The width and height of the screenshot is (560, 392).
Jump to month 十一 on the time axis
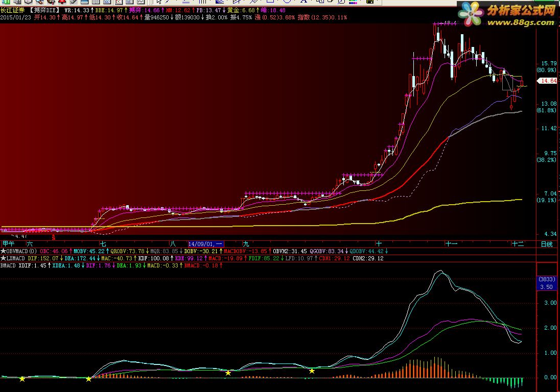[452, 244]
